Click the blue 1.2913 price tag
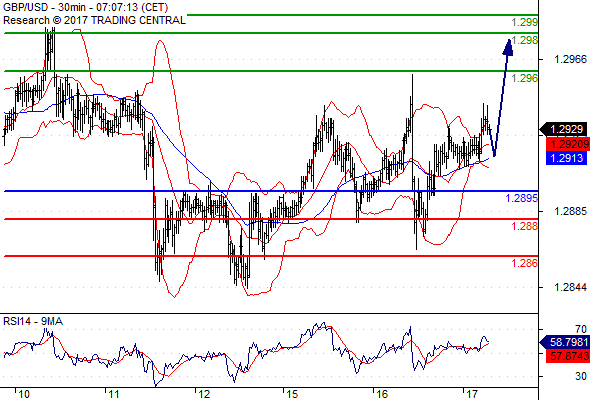The image size is (590, 400). pos(566,158)
